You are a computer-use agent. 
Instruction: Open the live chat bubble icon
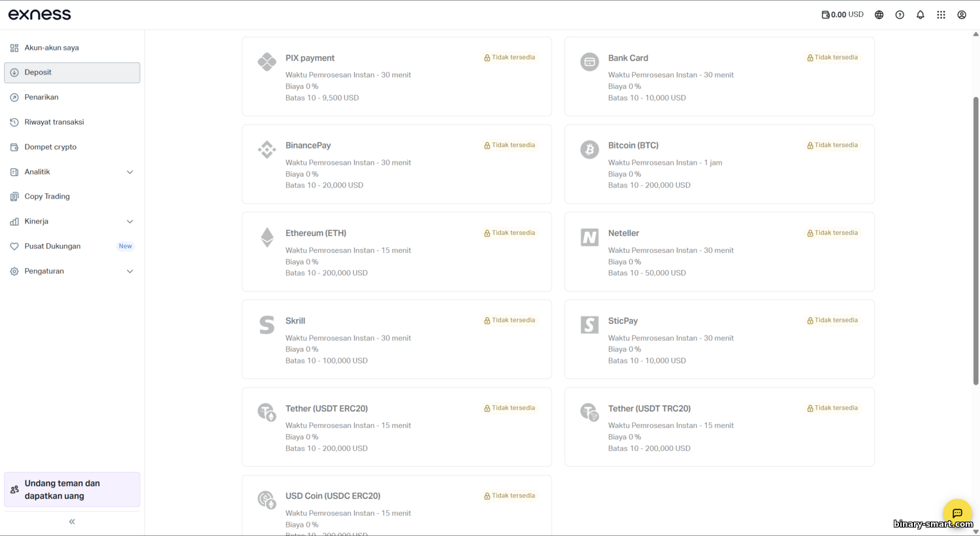coord(957,513)
